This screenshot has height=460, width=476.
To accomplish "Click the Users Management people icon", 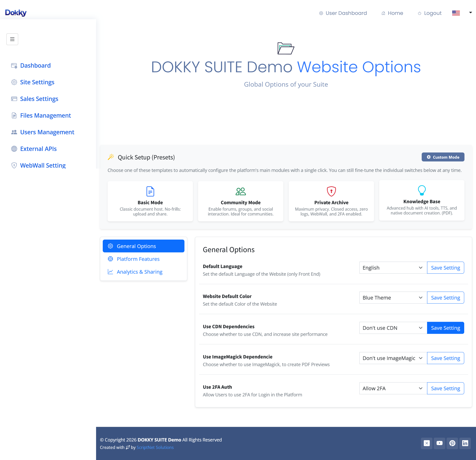I will pos(14,132).
